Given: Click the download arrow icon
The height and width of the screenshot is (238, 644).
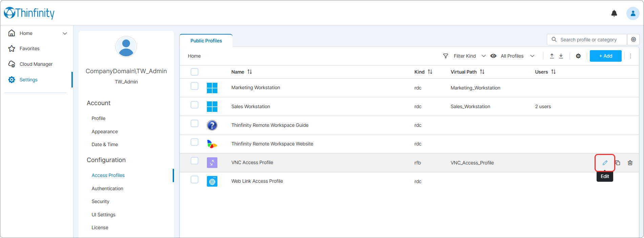Looking at the screenshot, I should click(x=561, y=56).
